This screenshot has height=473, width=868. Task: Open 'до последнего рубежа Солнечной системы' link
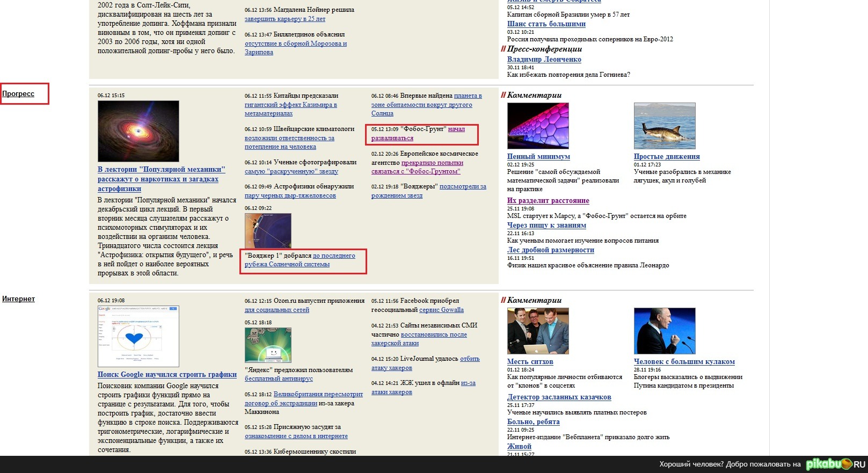[x=333, y=256]
